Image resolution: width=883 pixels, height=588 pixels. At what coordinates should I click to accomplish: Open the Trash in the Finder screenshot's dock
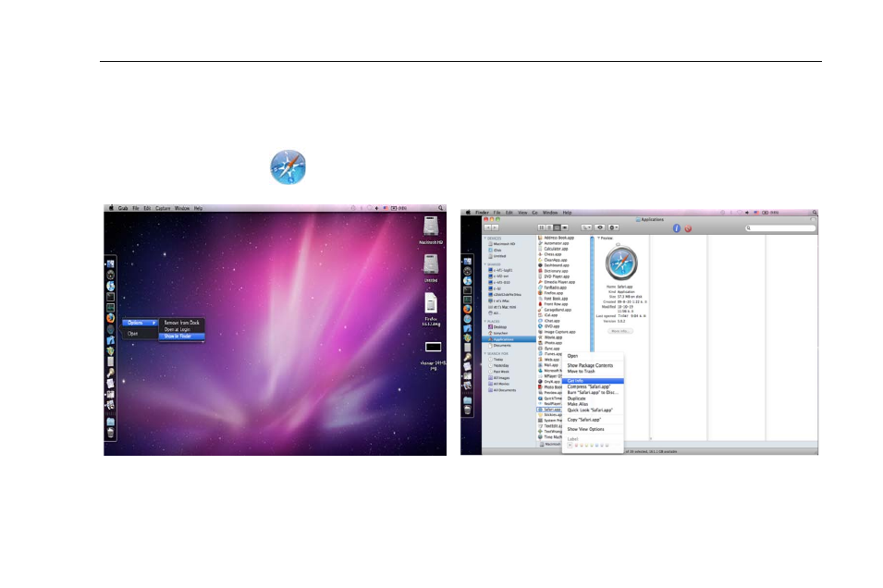pyautogui.click(x=468, y=410)
